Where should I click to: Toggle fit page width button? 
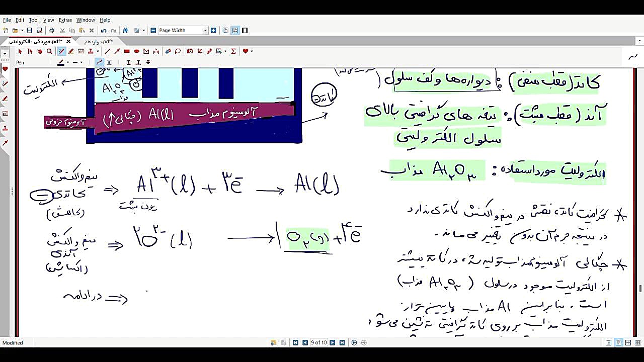(x=235, y=31)
